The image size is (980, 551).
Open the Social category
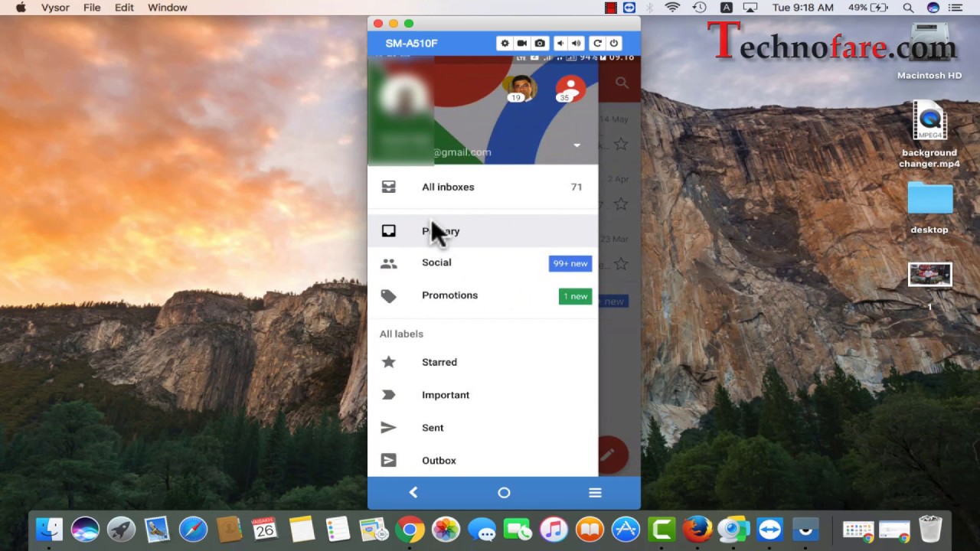(x=482, y=262)
